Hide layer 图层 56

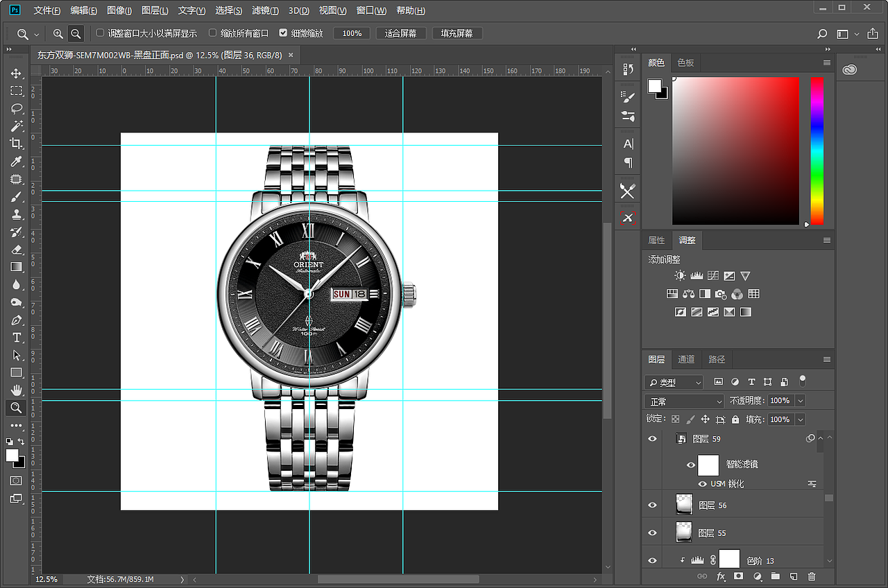(x=652, y=505)
